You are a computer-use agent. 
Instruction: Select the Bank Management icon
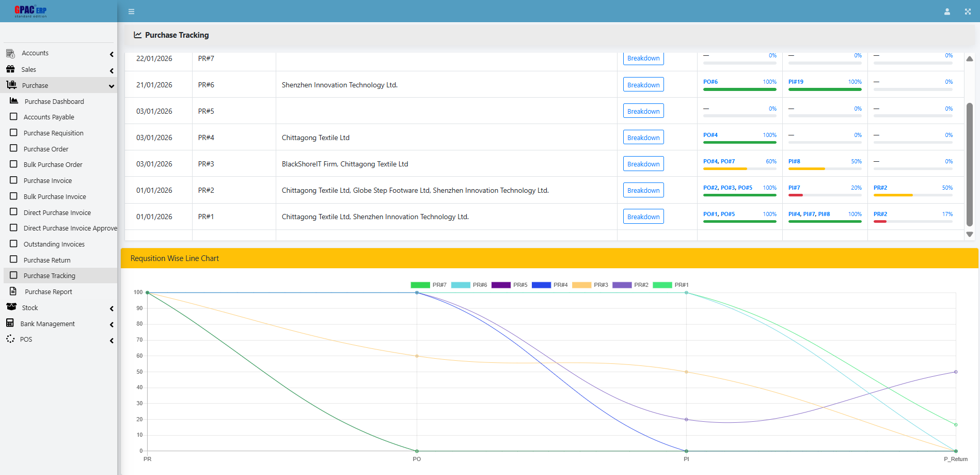(x=11, y=323)
